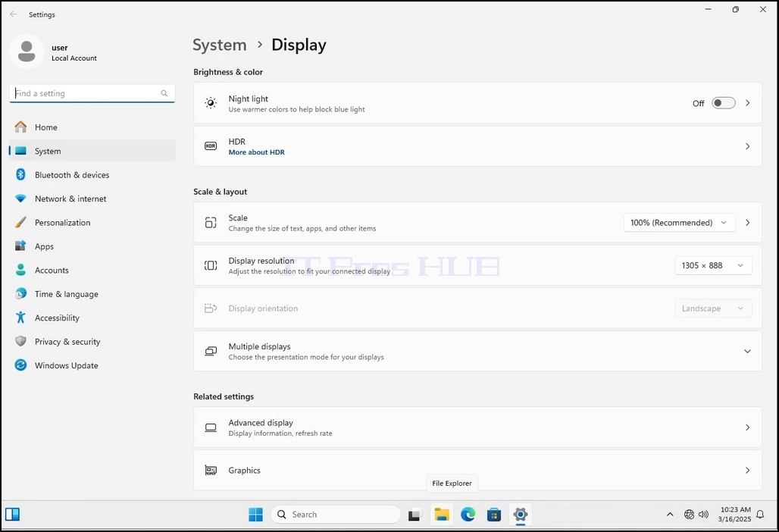Image resolution: width=779 pixels, height=532 pixels.
Task: Open the Display resolution dropdown
Action: click(713, 265)
